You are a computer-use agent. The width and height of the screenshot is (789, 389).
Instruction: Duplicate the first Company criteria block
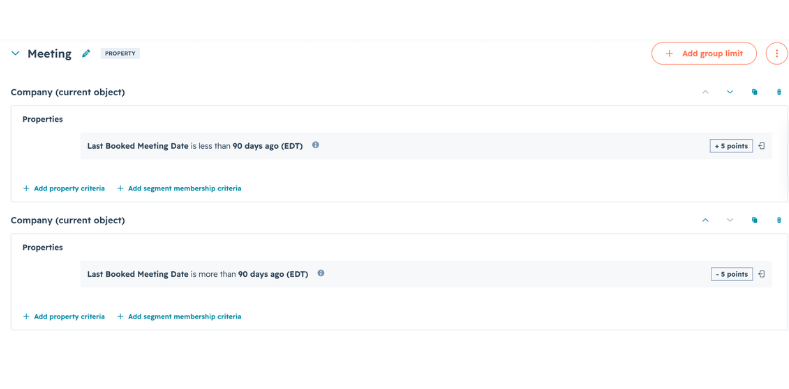[x=754, y=92]
